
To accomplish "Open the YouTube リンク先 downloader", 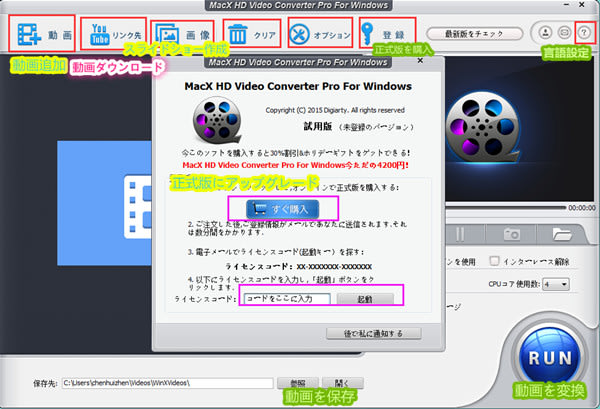I will [x=114, y=34].
